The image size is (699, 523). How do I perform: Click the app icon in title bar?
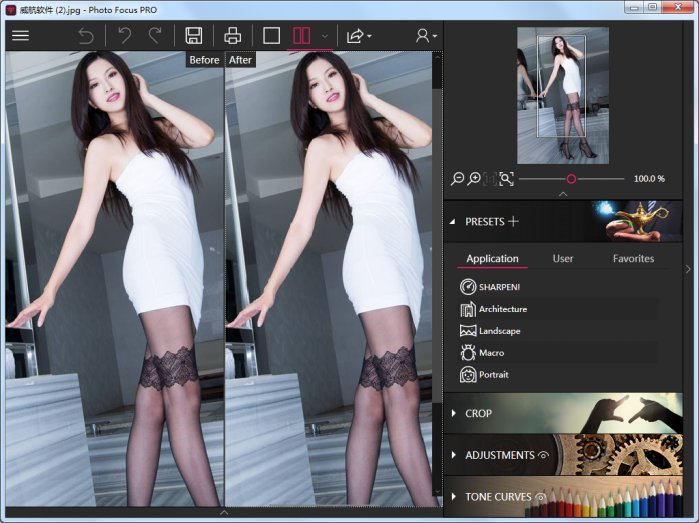tap(11, 9)
